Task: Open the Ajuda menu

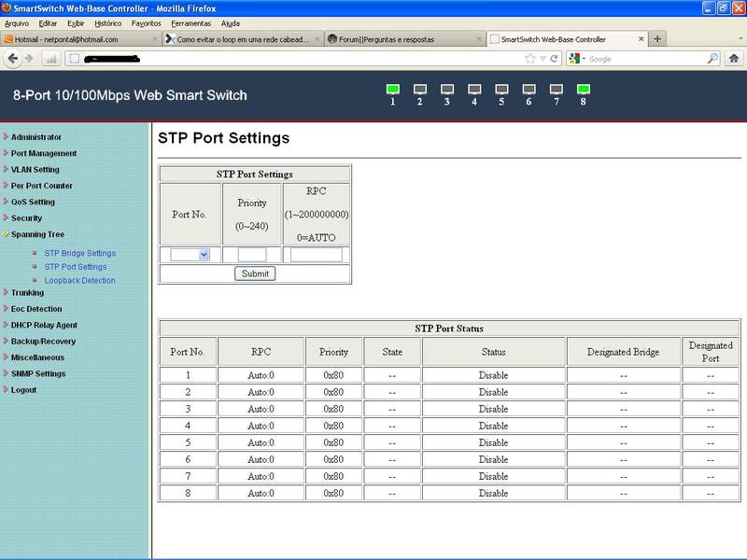Action: (230, 23)
